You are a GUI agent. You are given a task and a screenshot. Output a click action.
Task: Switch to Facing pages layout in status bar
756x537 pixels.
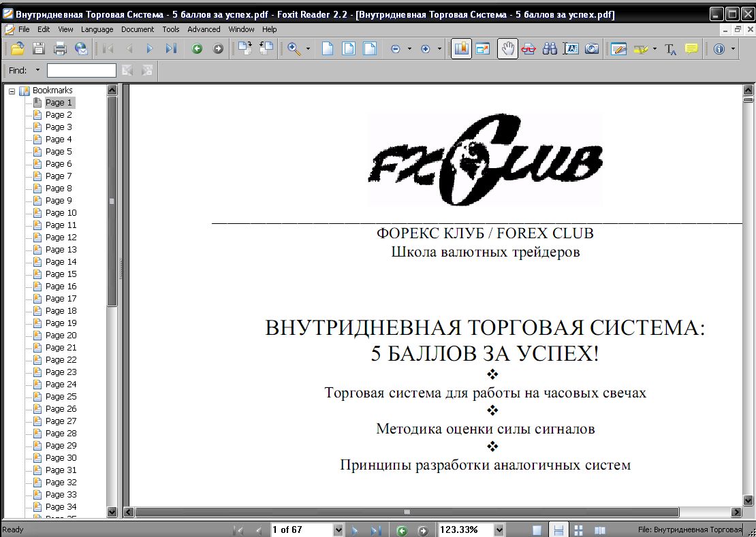coord(600,530)
